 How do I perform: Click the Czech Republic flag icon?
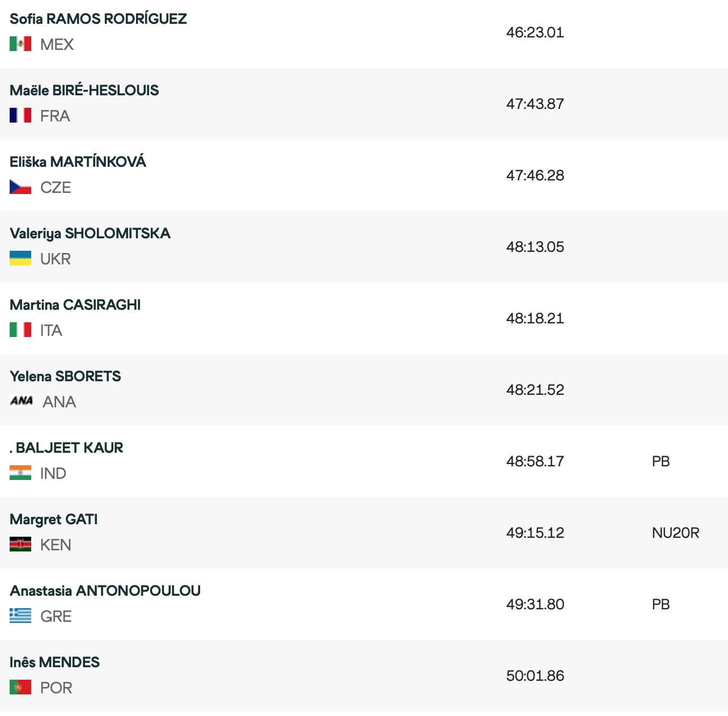click(x=20, y=187)
